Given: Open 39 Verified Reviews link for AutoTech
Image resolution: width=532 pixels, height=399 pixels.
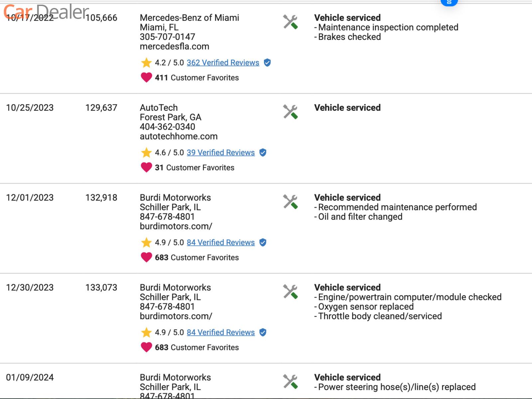Looking at the screenshot, I should [220, 153].
